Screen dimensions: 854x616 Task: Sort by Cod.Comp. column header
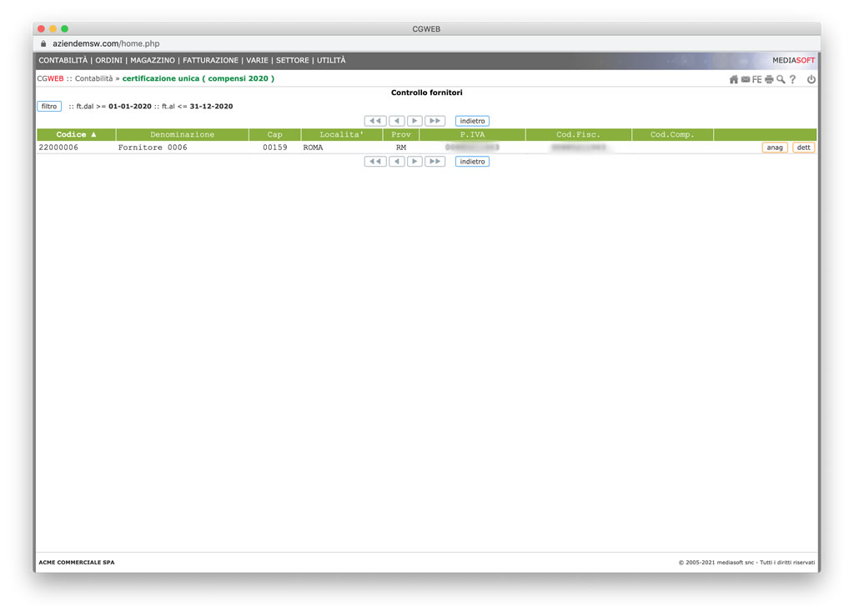click(673, 134)
